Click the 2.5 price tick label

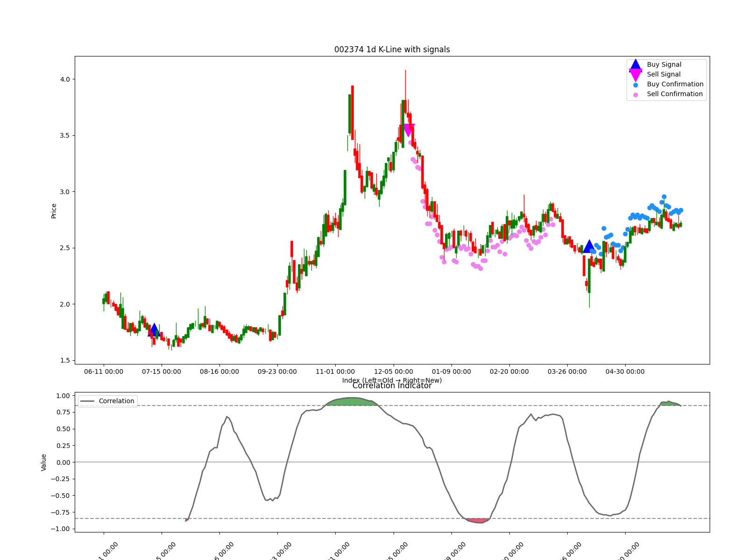[65, 248]
